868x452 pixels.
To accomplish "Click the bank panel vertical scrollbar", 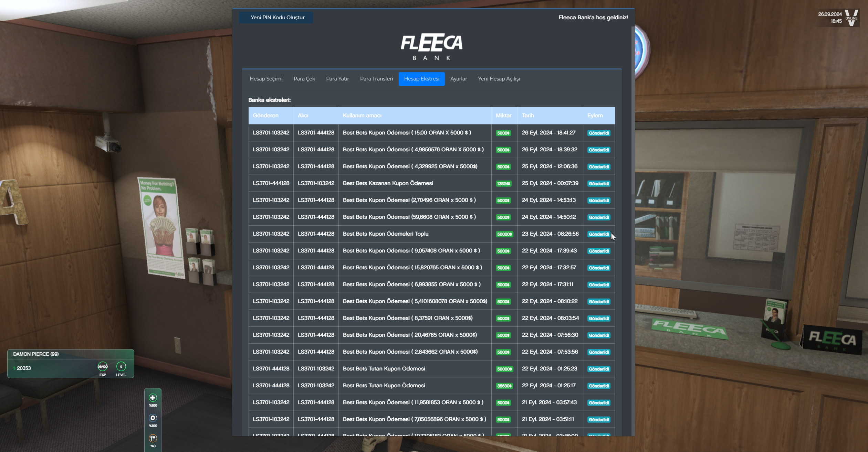I will (x=632, y=110).
